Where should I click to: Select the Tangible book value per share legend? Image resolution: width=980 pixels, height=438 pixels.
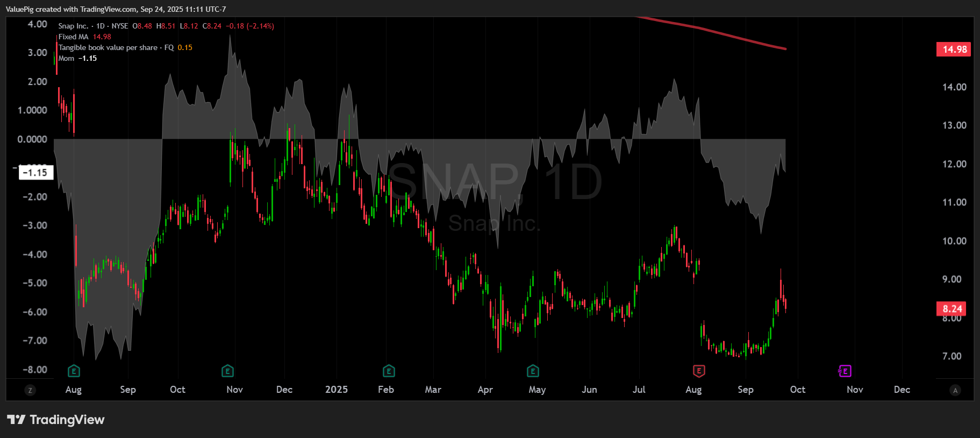pos(116,47)
